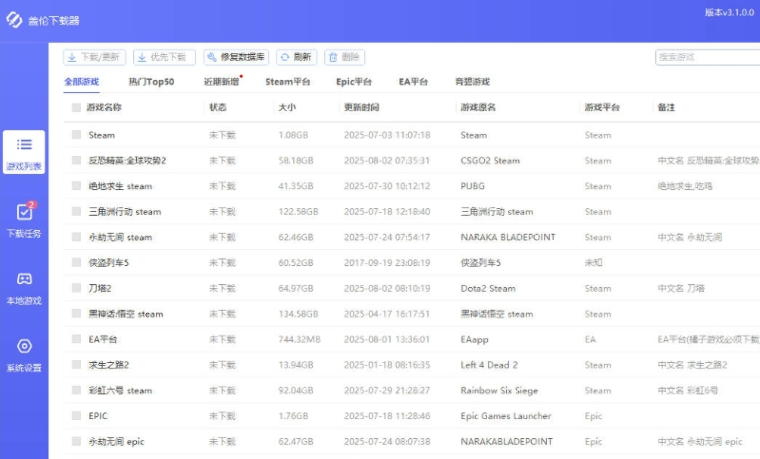Click the 修复数据库 button
This screenshot has height=459, width=760.
coord(236,57)
